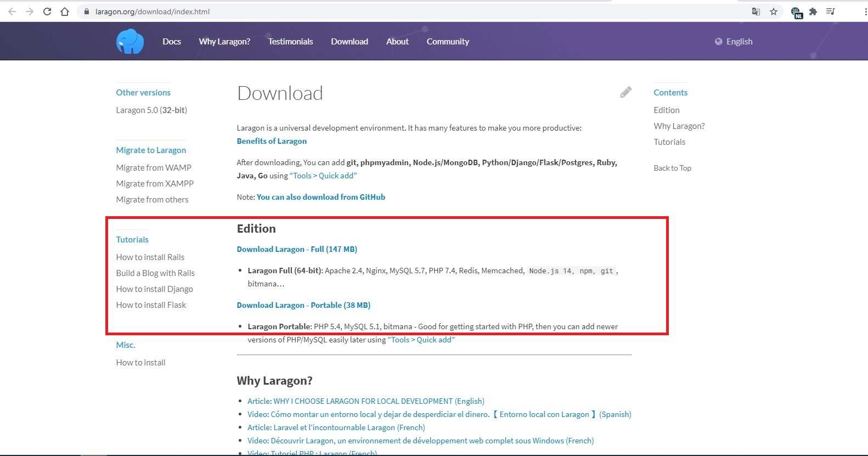Open Vidéo: Découvrir Laragon (French) link

(420, 441)
